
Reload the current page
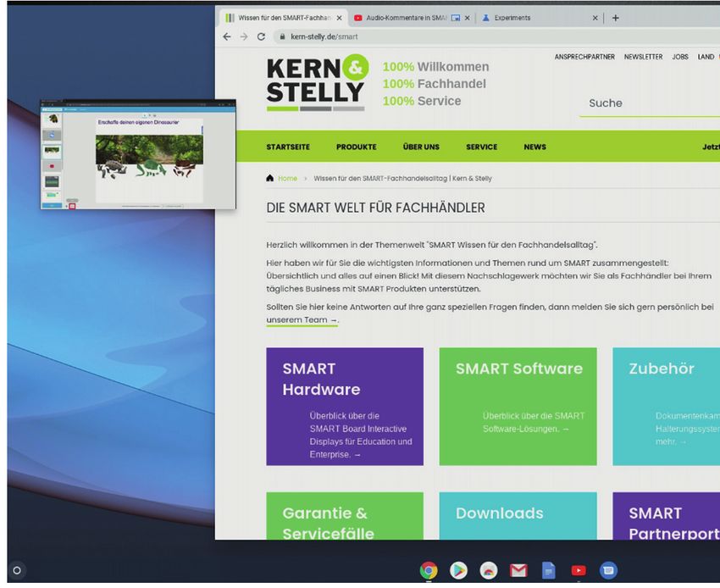261,37
